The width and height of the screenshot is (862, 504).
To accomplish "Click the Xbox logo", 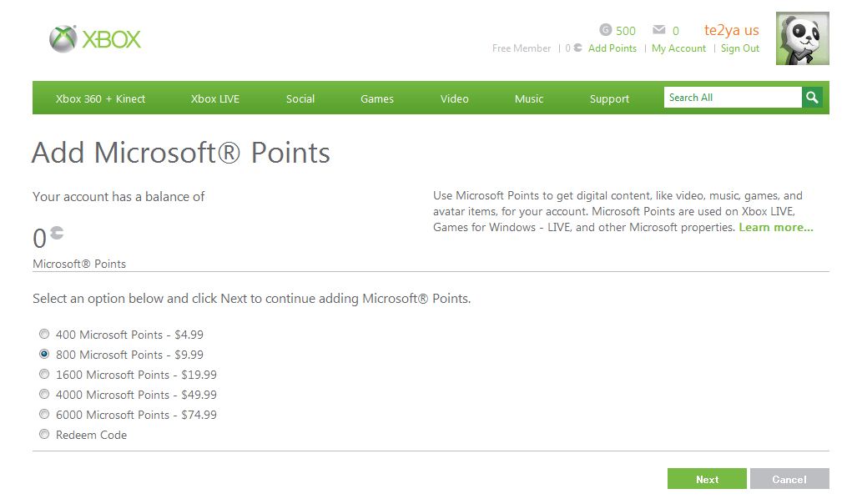I will 95,39.
